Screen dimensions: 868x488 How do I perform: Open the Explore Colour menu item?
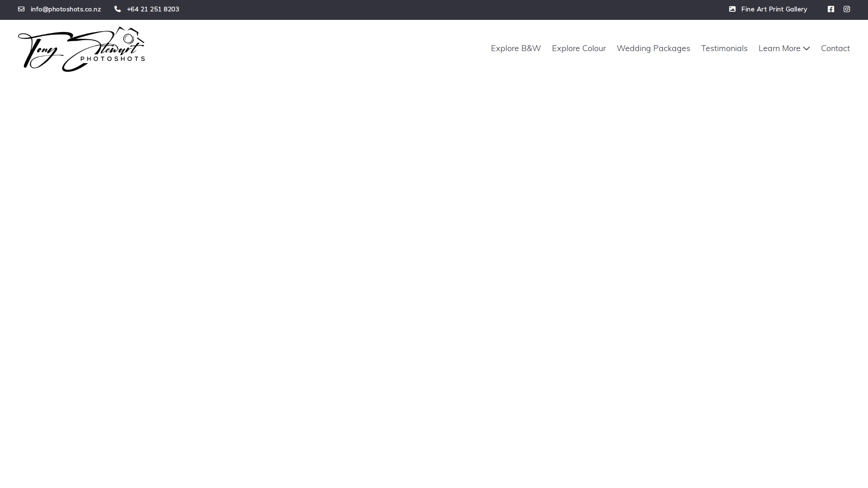[579, 48]
